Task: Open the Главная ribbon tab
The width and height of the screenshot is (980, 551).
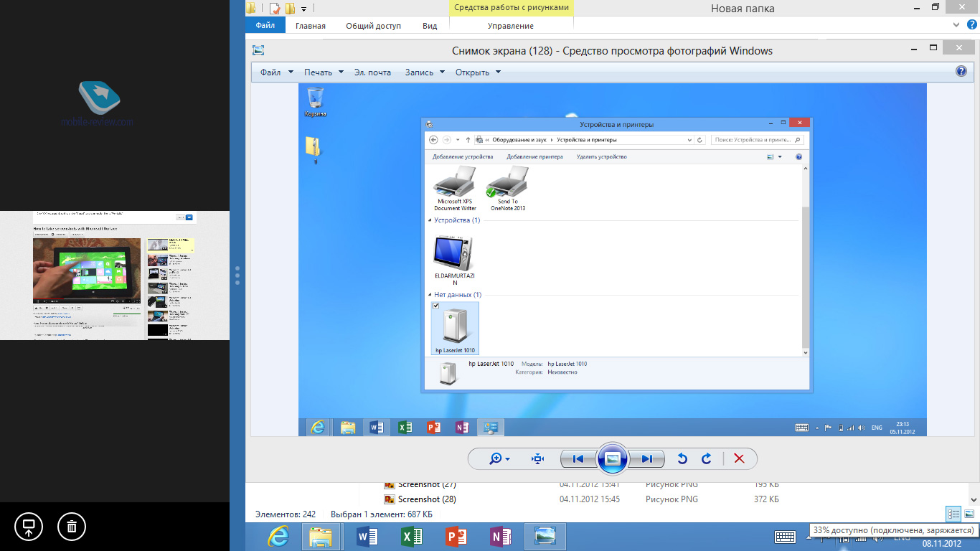Action: [x=310, y=26]
